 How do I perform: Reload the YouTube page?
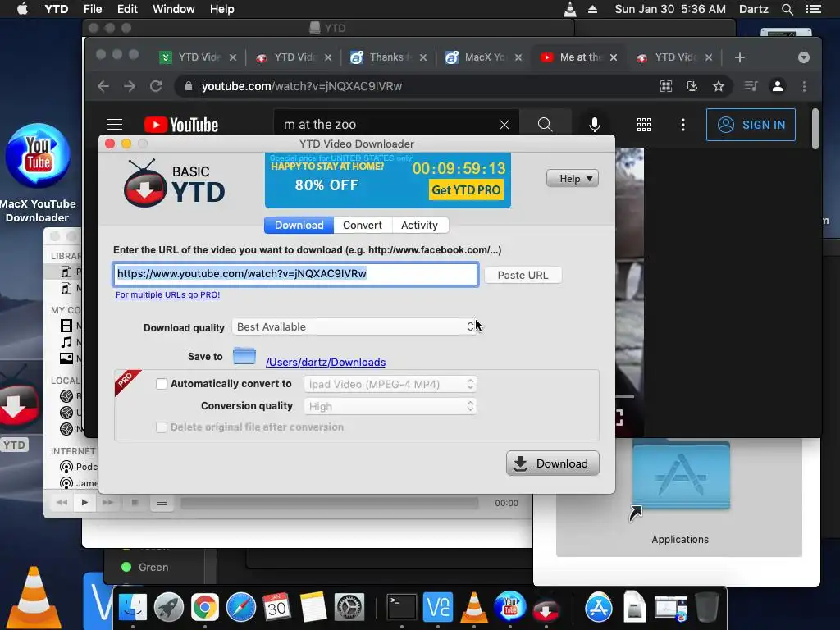156,86
